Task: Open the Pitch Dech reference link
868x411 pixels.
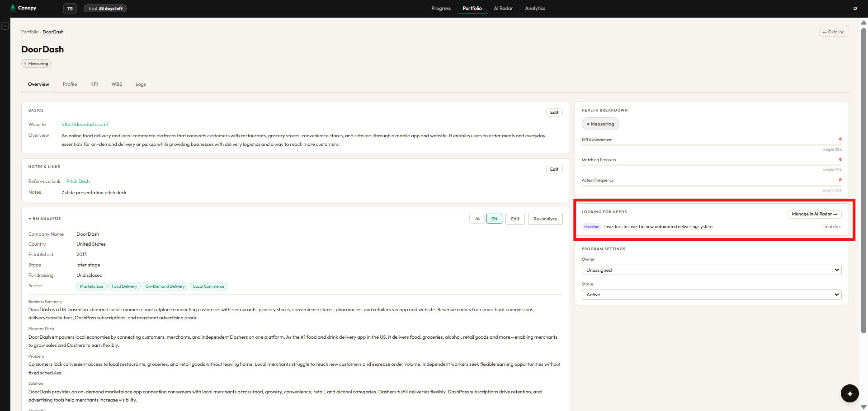Action: click(78, 182)
